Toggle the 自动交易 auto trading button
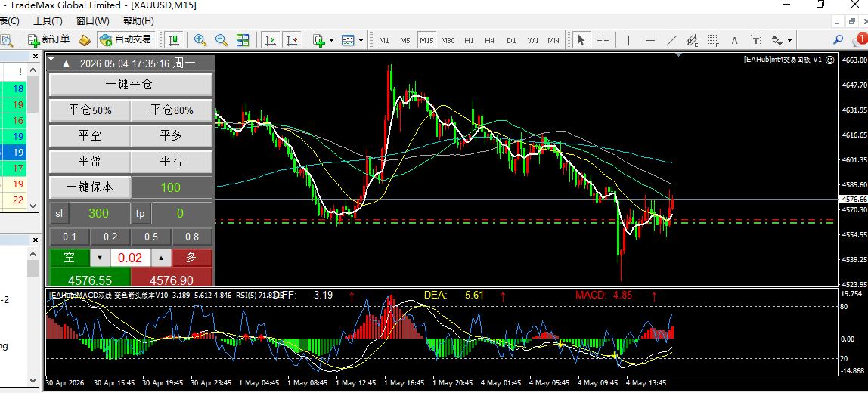Viewport: 868px width, 393px height. pyautogui.click(x=125, y=40)
